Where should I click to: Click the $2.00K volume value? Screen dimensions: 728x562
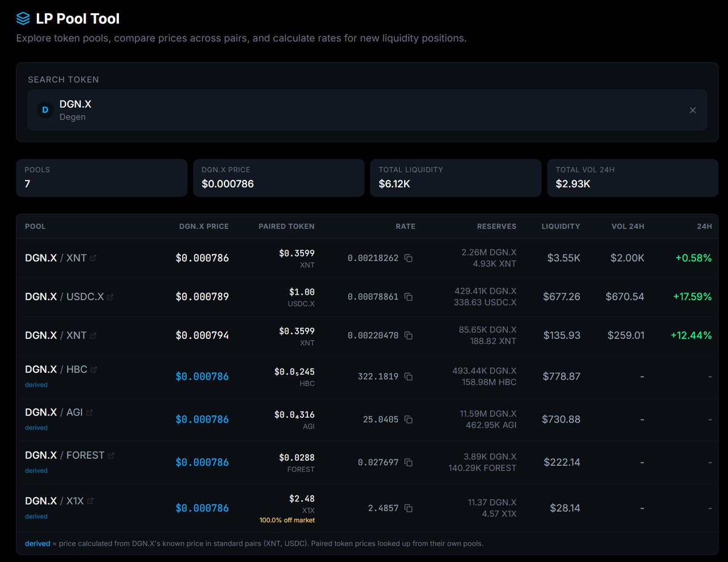627,258
